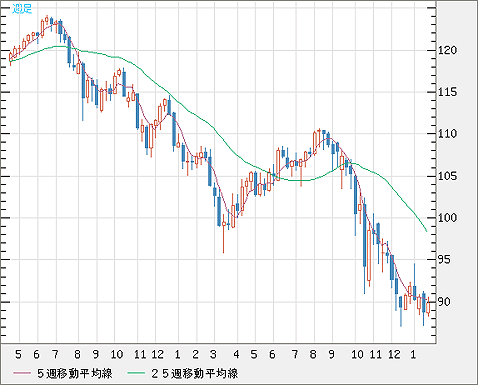
Task: Click the 120 price axis label
Action: [x=447, y=50]
